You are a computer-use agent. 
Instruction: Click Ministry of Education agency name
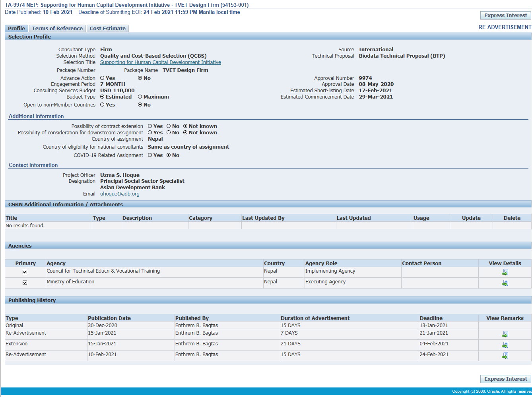[x=70, y=282]
